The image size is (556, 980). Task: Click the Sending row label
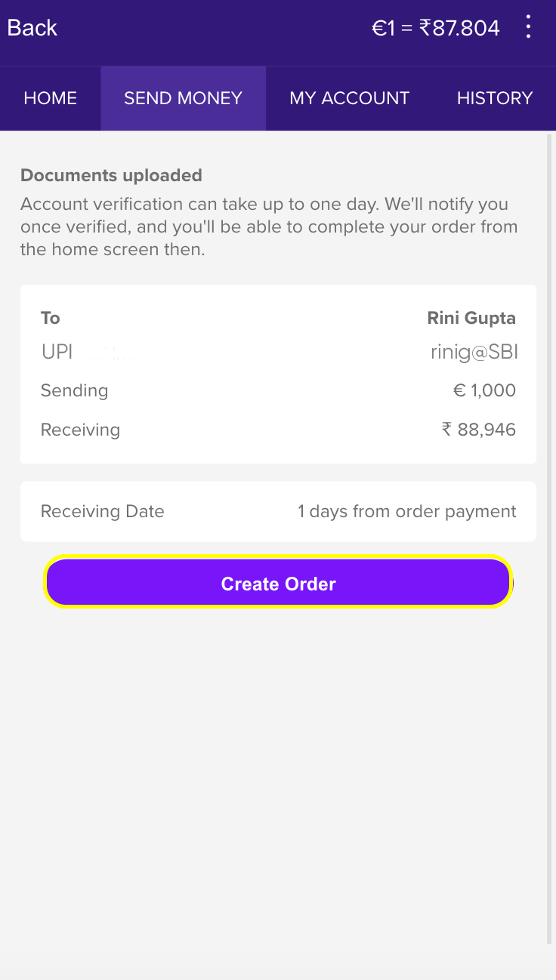tap(75, 390)
